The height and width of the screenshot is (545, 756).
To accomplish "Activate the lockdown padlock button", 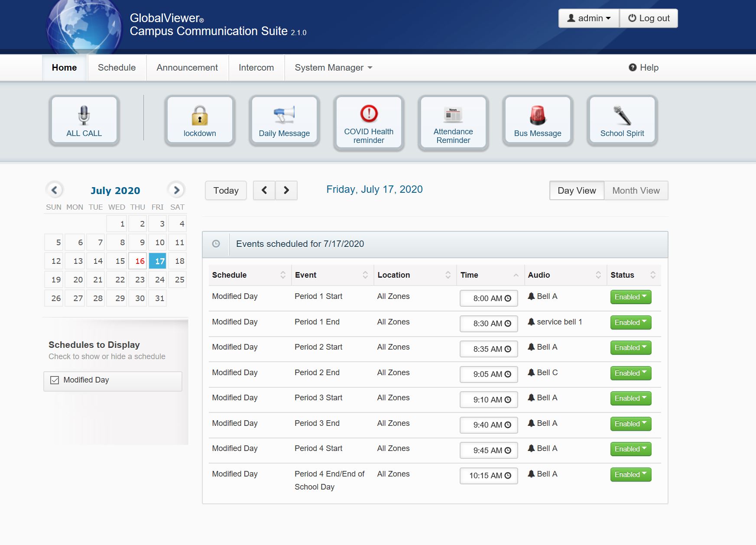I will tap(200, 120).
